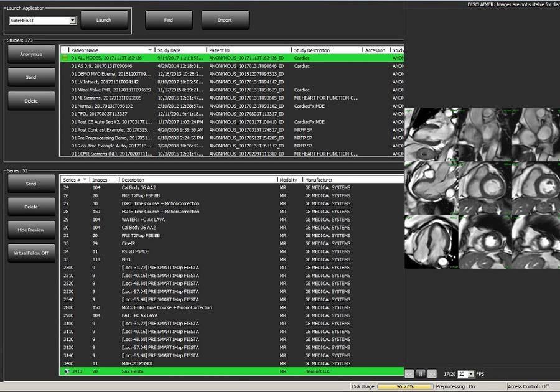Select series 3100 PRE SMART1Map FIESTA
The height and width of the screenshot is (392, 560).
(232, 324)
